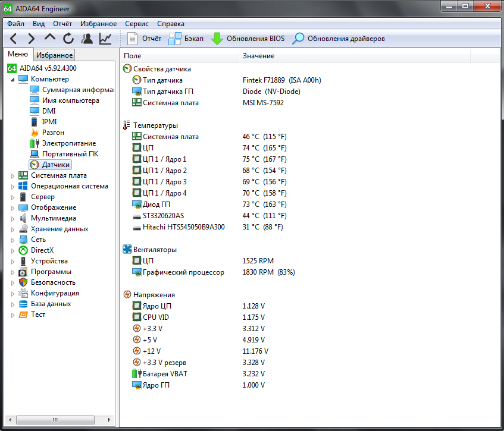Click the Вентиляторы fan icon
504x431 pixels.
127,249
